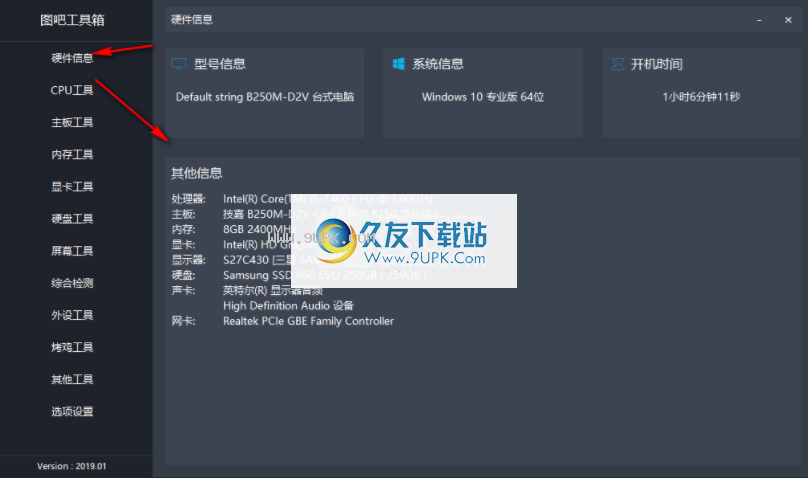Viewport: 808px width, 482px height.
Task: Click the hourglass icon beside 开机时间
Action: click(x=617, y=64)
